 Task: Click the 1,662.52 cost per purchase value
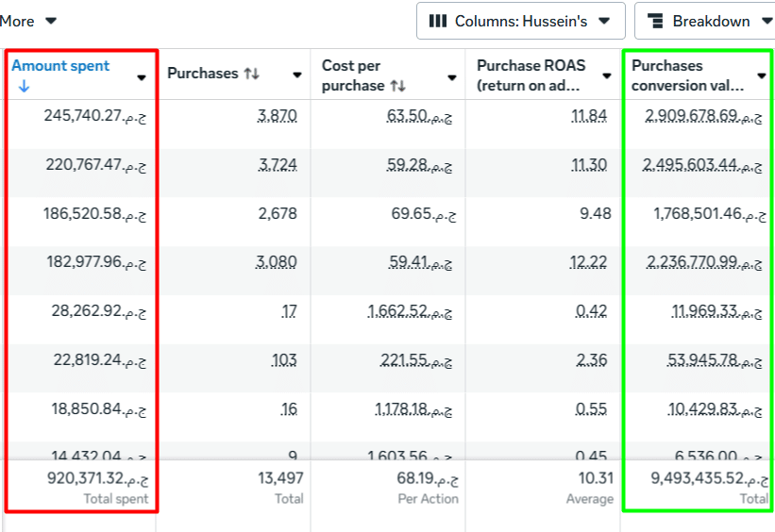coord(413,311)
